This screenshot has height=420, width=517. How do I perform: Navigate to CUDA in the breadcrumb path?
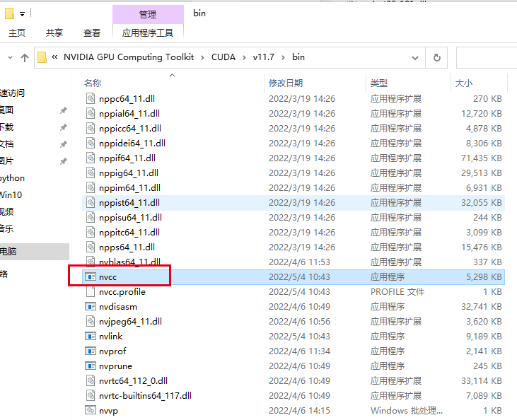pyautogui.click(x=223, y=57)
